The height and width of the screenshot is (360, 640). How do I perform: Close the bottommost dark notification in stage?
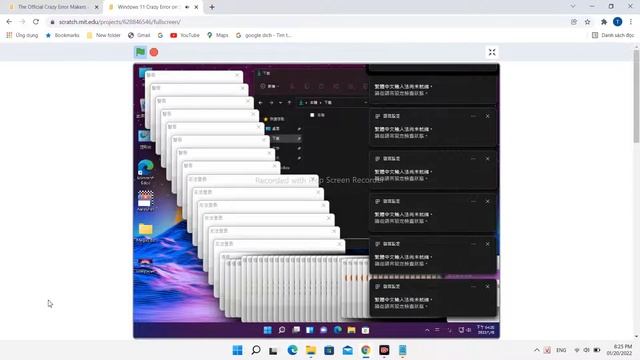[x=487, y=287]
